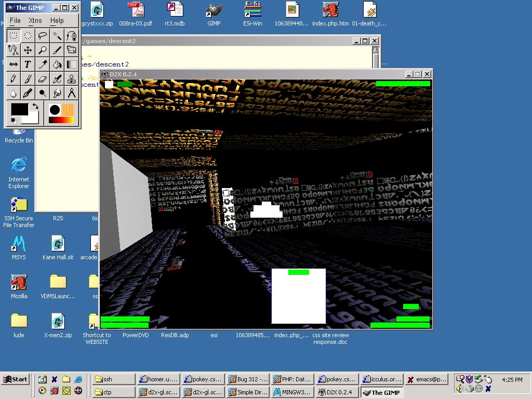Click the volume speaker tray icon
The image size is (532, 399).
tap(459, 389)
